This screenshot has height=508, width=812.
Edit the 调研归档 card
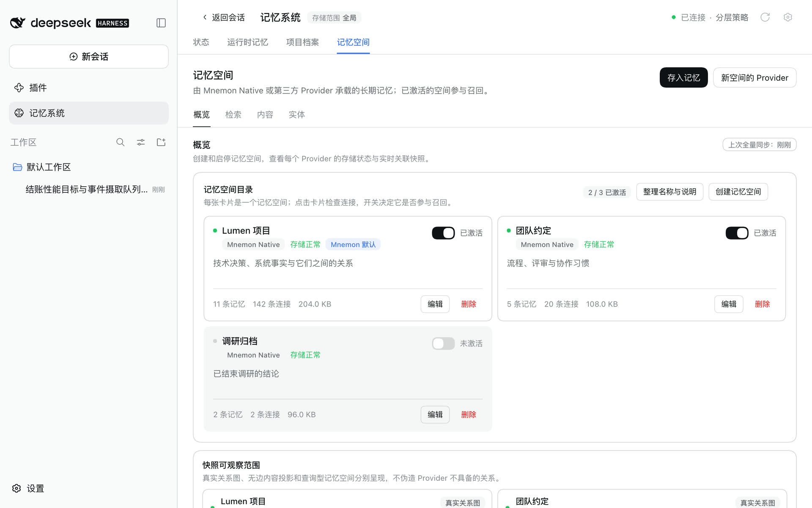435,414
